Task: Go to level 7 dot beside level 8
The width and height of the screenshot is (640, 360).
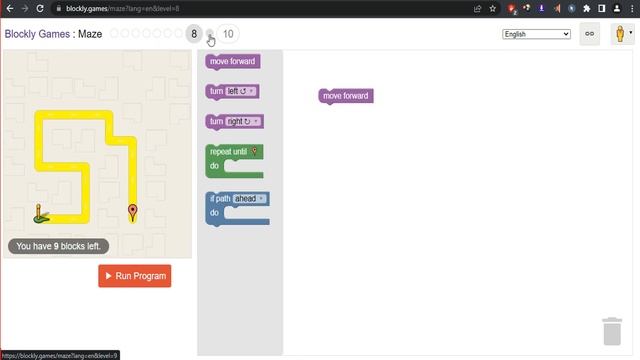Action: (178, 33)
